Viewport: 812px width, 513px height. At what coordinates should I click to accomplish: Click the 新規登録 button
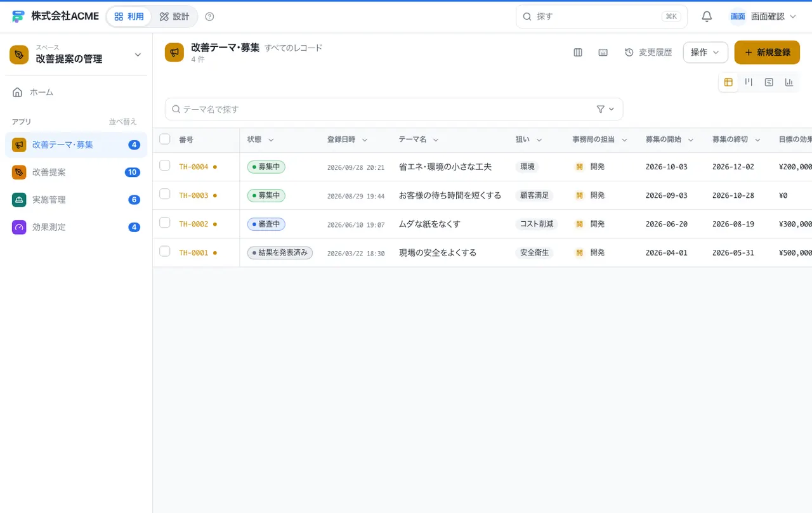[x=767, y=53]
